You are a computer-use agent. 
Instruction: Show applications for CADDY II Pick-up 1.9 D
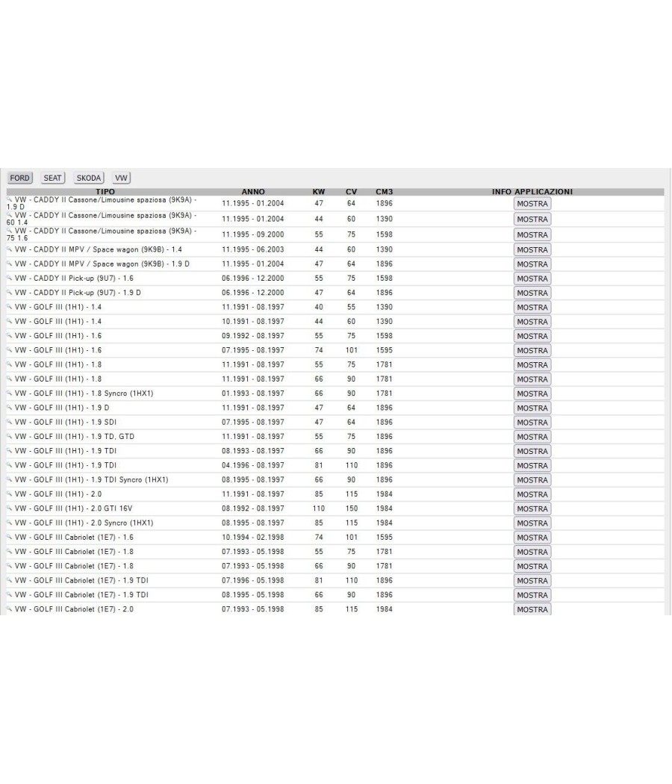[x=532, y=293]
